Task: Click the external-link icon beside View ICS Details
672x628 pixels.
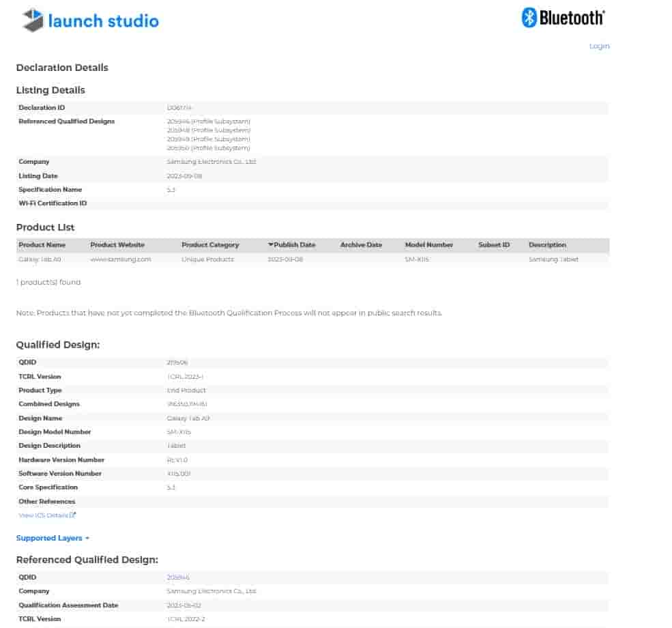Action: [x=73, y=515]
